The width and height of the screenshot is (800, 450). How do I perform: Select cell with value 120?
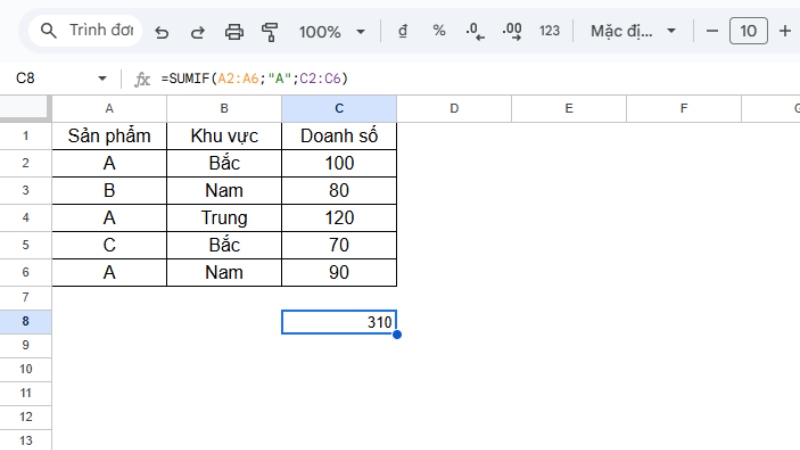(x=339, y=218)
